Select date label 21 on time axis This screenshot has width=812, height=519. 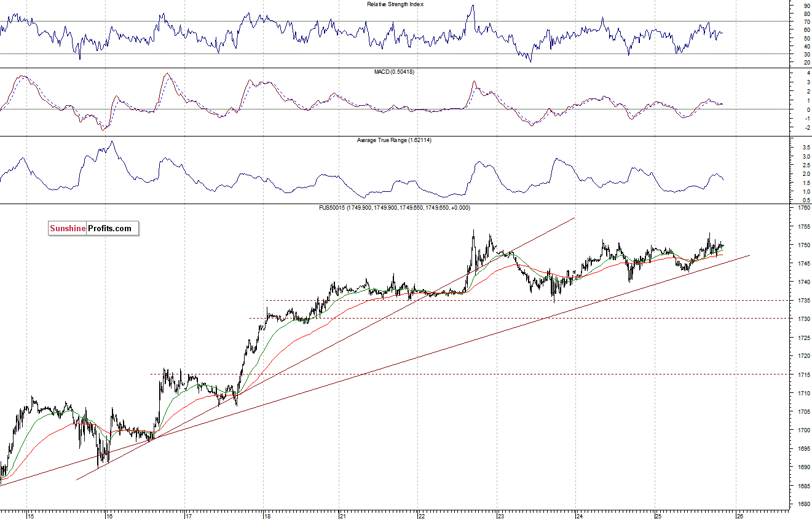(x=344, y=515)
